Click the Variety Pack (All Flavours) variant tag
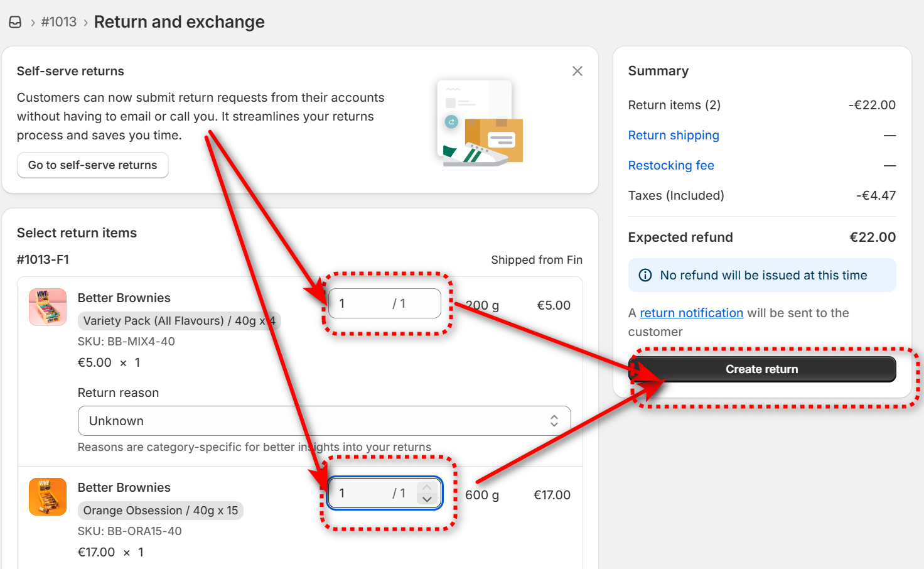This screenshot has height=569, width=924. point(179,321)
